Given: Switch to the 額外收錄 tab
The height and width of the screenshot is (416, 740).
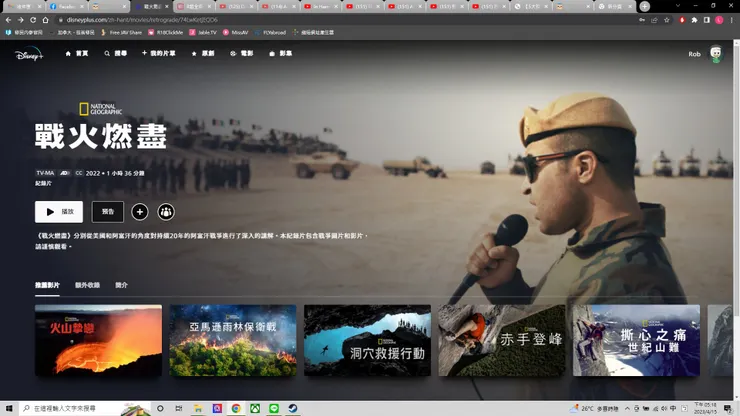Looking at the screenshot, I should [87, 285].
